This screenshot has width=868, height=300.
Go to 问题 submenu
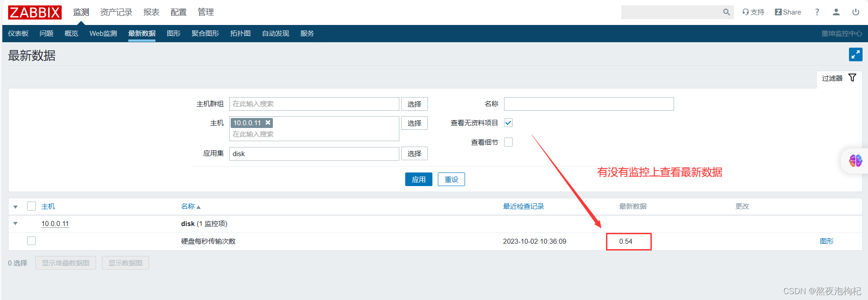pos(46,34)
